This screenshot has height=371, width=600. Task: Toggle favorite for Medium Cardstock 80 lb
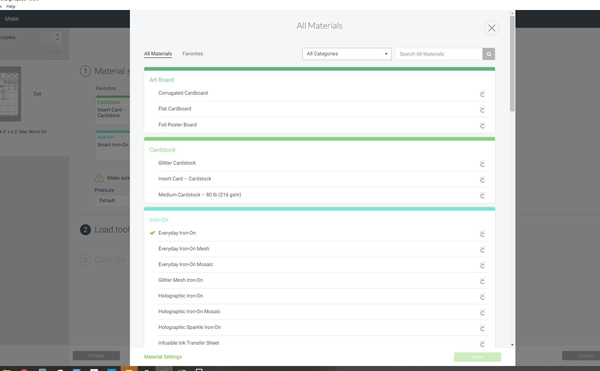482,195
